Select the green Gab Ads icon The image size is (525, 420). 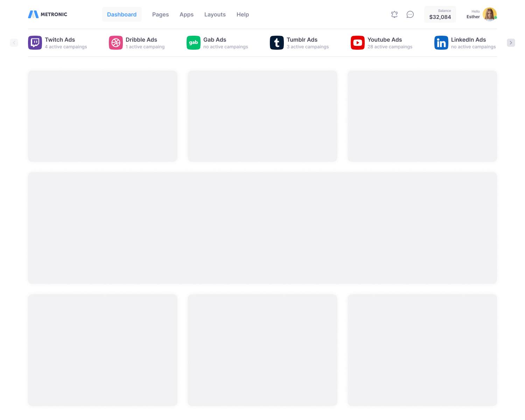tap(194, 43)
